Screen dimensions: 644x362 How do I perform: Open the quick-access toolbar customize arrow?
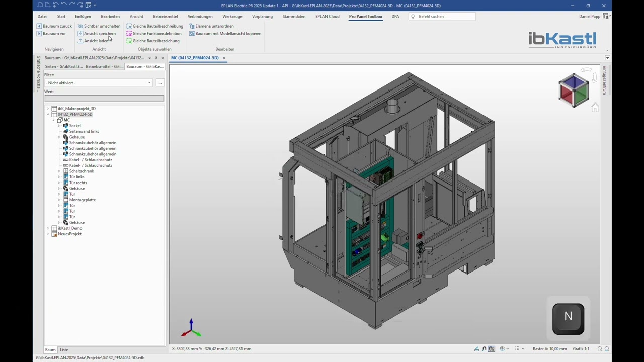95,5
